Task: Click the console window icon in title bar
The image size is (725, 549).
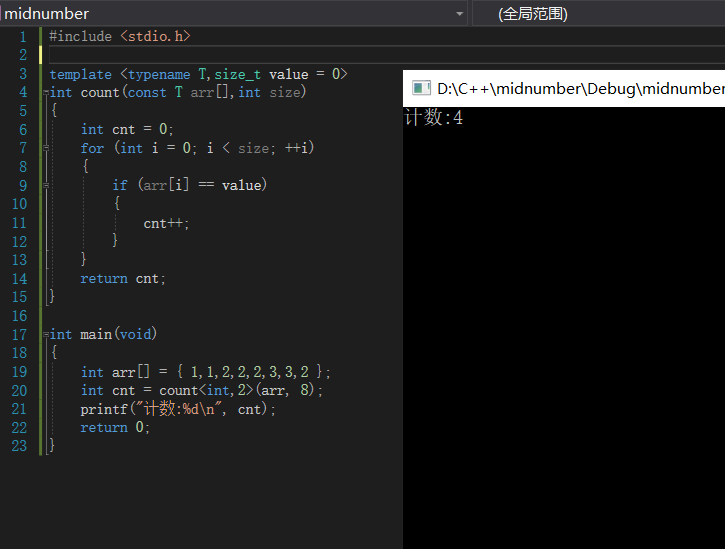Action: (421, 88)
